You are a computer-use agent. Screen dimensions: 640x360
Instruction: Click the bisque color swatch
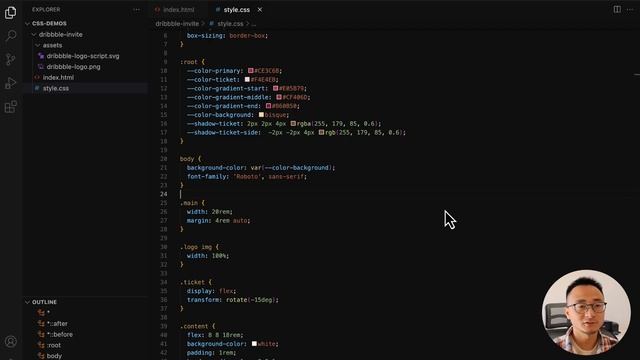click(x=261, y=115)
